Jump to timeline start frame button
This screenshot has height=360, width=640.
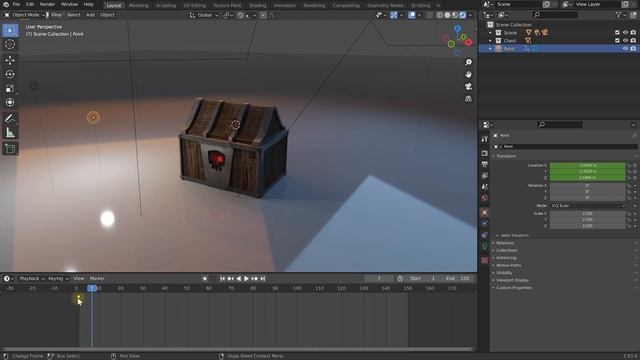222,278
